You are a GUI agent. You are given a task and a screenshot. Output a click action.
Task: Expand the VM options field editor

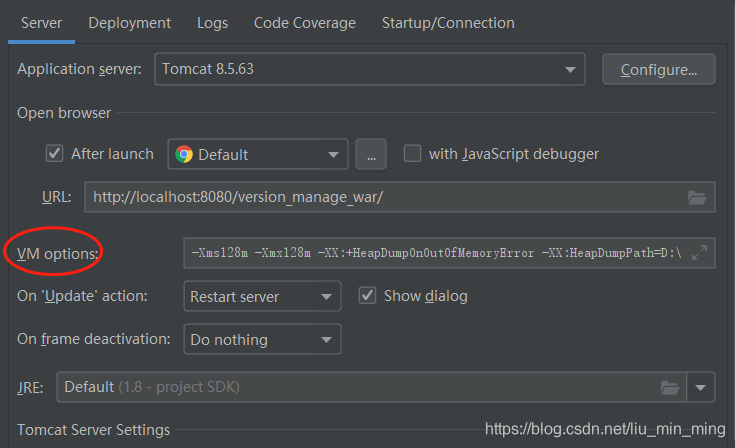699,253
